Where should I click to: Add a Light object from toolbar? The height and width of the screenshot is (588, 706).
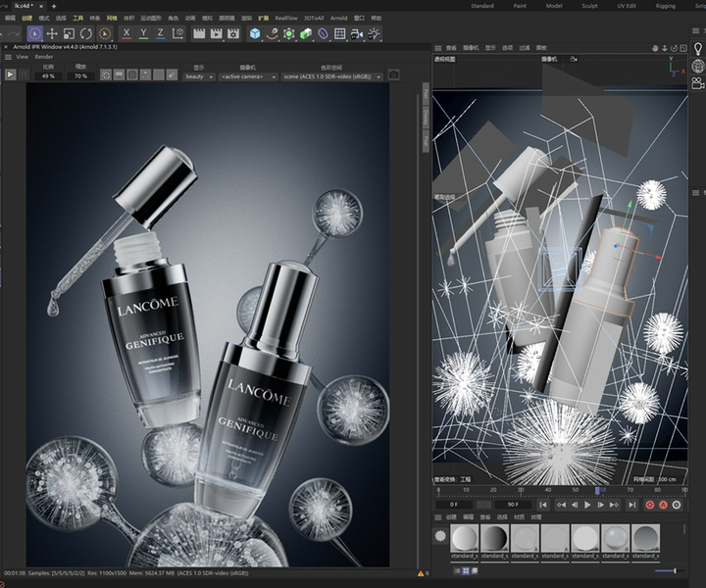click(374, 33)
